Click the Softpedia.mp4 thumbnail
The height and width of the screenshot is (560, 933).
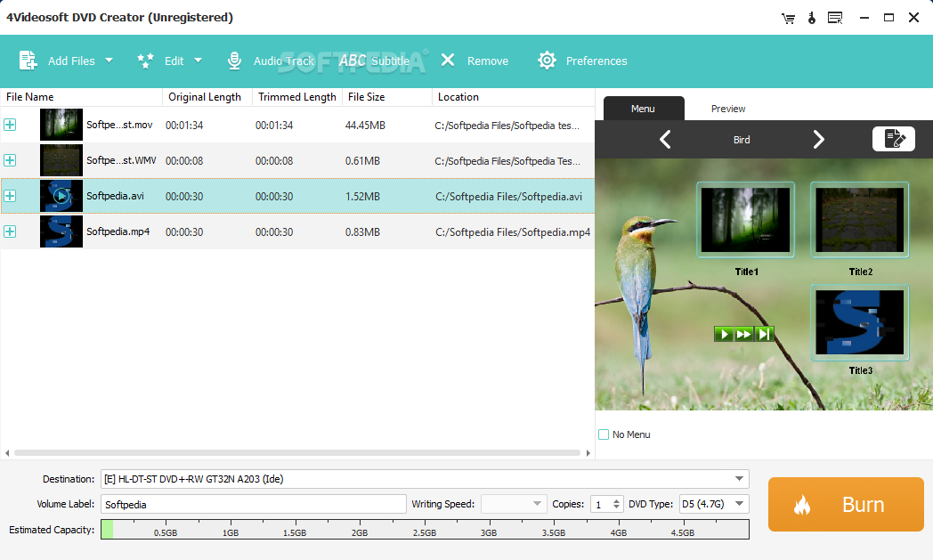pyautogui.click(x=61, y=231)
